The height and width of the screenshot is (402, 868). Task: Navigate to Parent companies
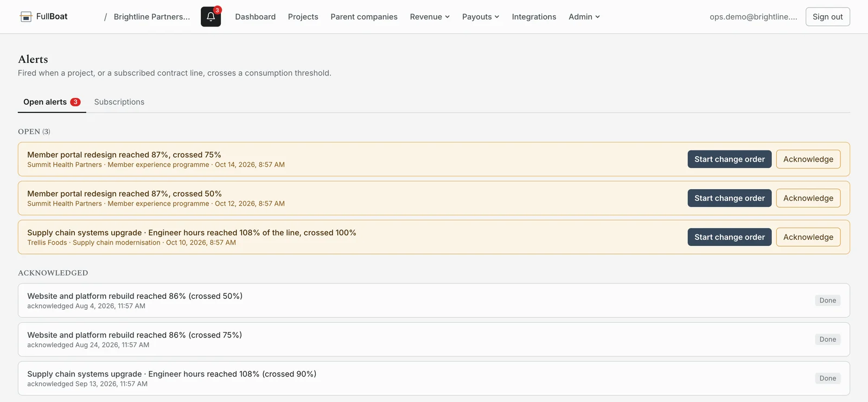point(364,17)
